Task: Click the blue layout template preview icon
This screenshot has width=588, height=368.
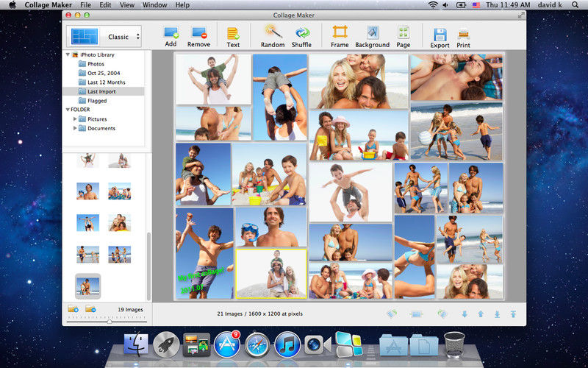Action: [x=85, y=36]
